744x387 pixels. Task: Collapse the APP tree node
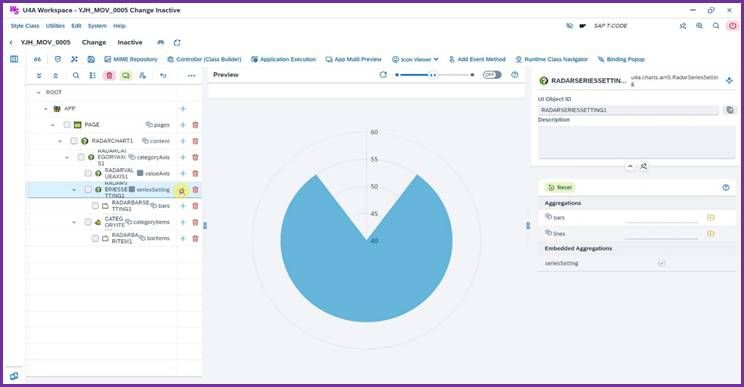click(x=46, y=109)
